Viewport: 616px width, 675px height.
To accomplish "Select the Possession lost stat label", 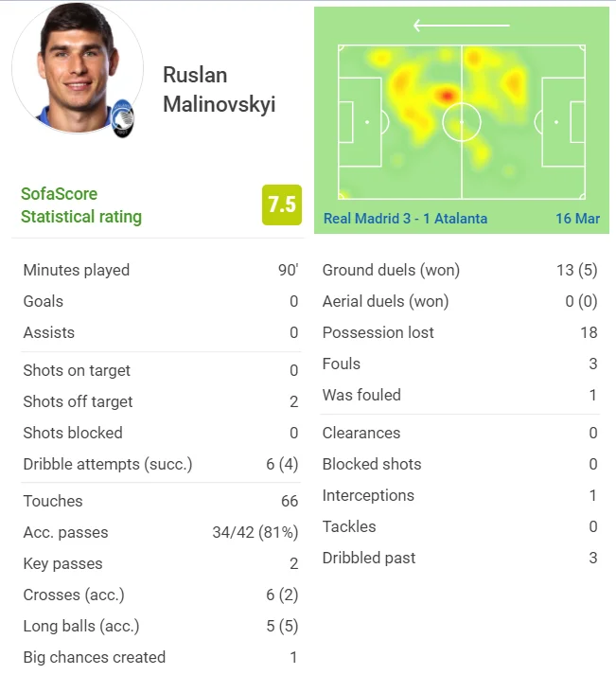I will pyautogui.click(x=378, y=332).
